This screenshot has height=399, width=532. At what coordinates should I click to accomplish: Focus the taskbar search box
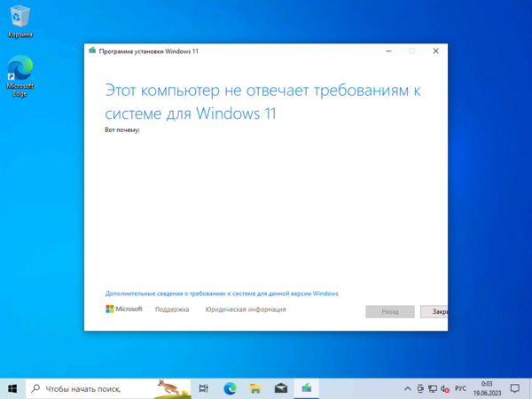[108, 389]
